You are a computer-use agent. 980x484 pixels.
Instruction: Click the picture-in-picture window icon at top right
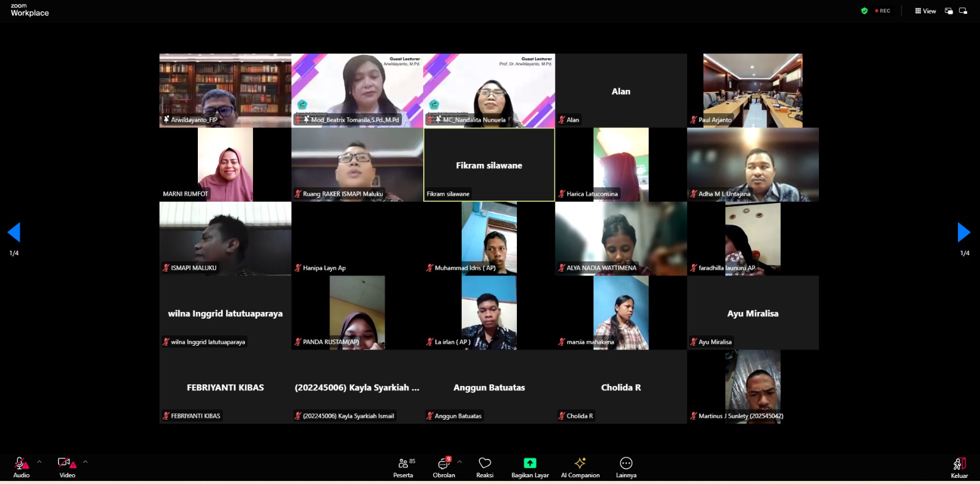click(x=949, y=11)
